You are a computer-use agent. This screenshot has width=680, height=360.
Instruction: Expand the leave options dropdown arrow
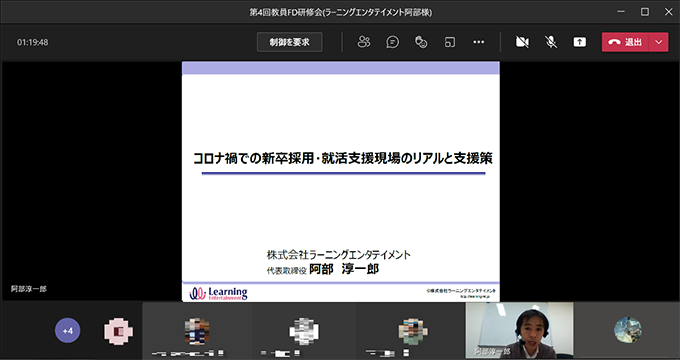click(659, 42)
